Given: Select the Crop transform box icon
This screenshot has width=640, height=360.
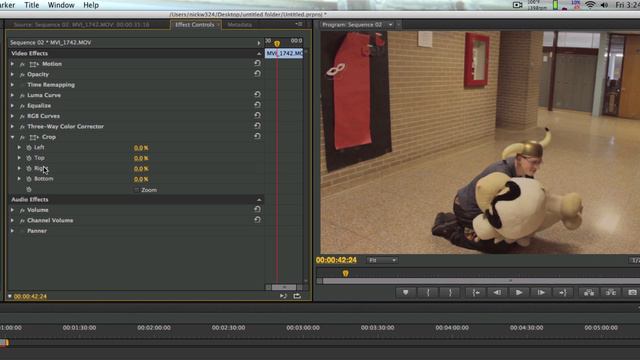Looking at the screenshot, I should tap(34, 137).
